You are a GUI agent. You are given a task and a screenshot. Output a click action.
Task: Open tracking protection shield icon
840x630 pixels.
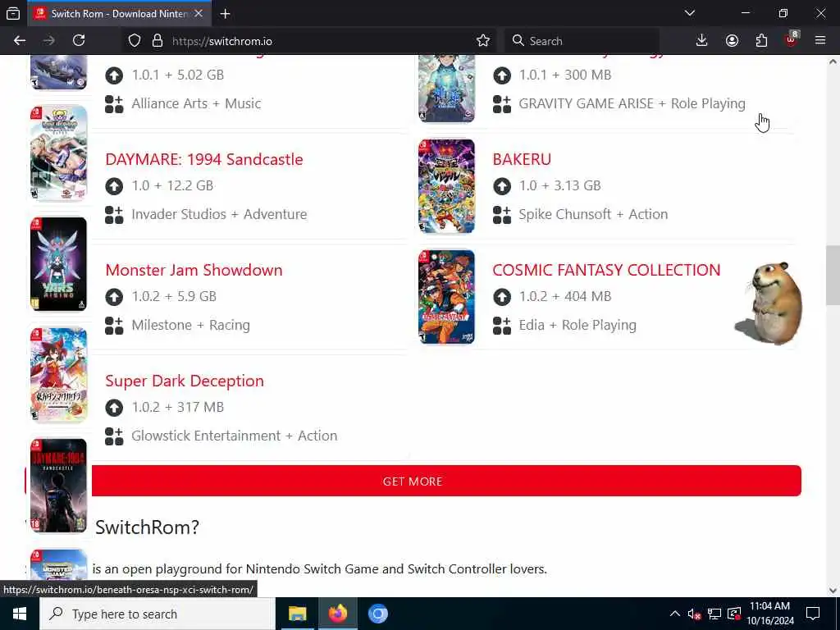(135, 41)
